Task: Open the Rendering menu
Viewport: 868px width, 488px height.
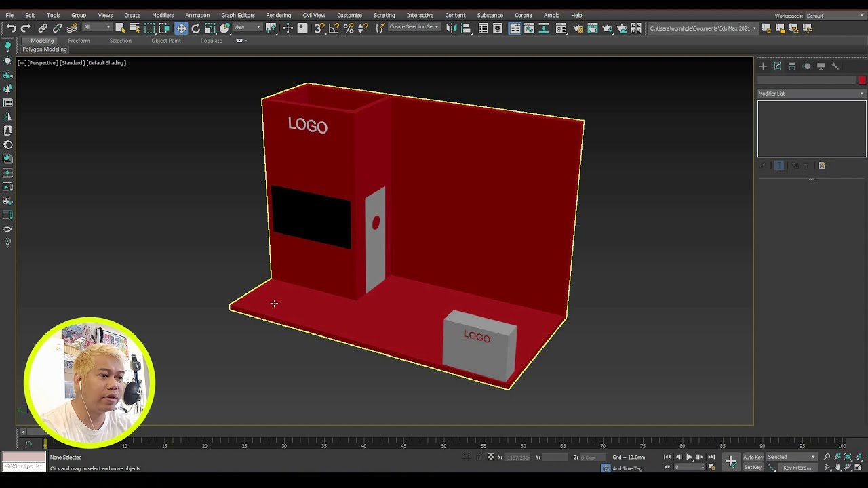Action: point(279,15)
